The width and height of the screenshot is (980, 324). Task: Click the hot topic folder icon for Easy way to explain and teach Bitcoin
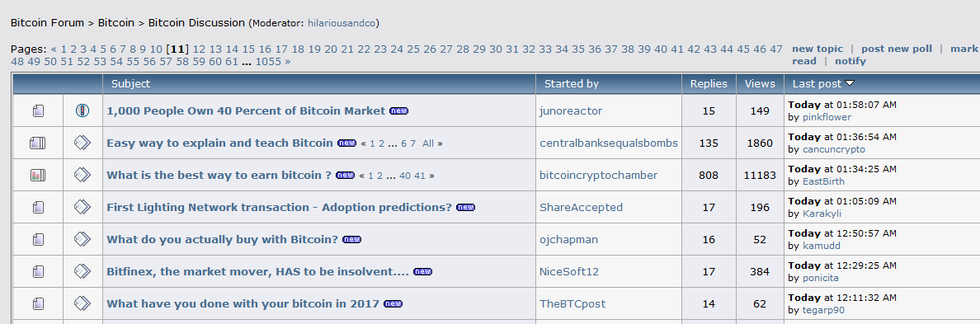(38, 143)
